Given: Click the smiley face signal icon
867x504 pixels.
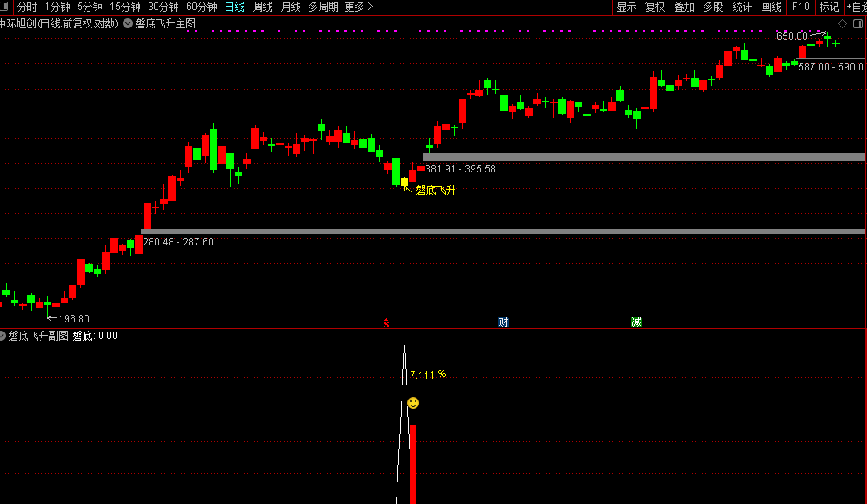Looking at the screenshot, I should 413,403.
